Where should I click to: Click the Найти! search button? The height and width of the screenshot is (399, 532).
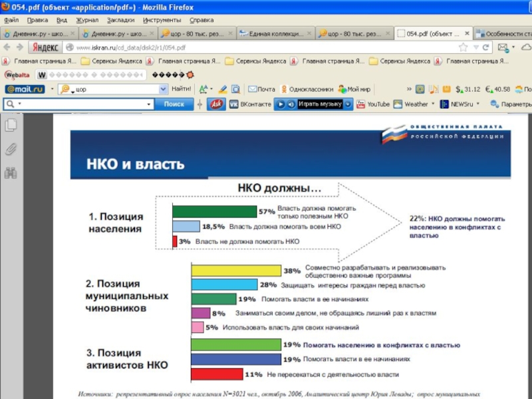(181, 89)
